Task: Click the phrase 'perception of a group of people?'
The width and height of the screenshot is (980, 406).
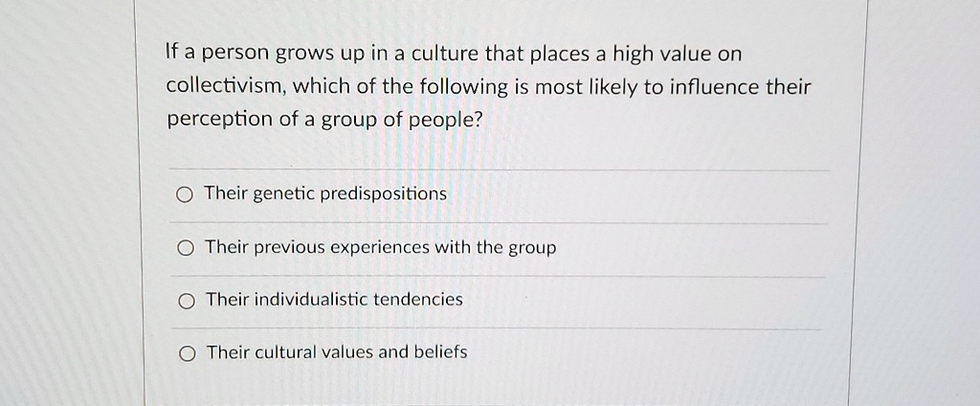Action: coord(325,120)
